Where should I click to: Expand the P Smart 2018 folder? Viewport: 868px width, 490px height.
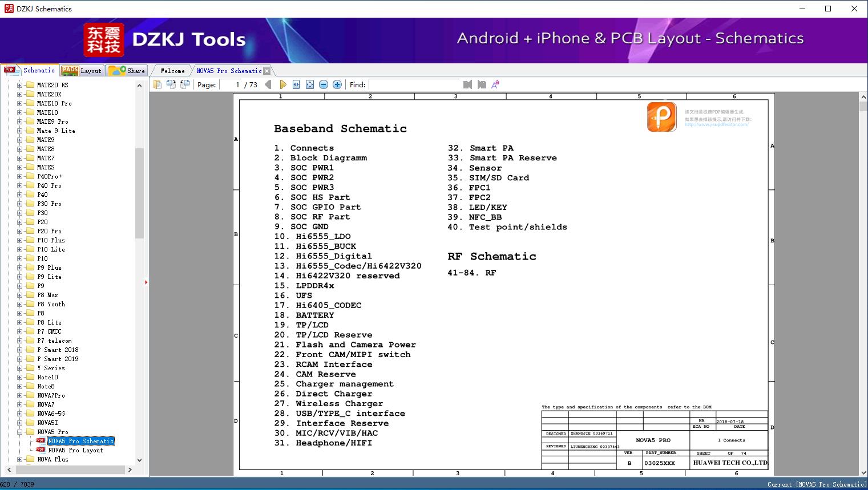pos(20,350)
